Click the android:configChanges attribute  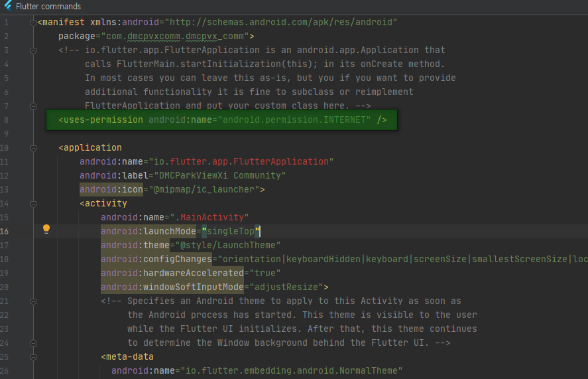(x=156, y=259)
